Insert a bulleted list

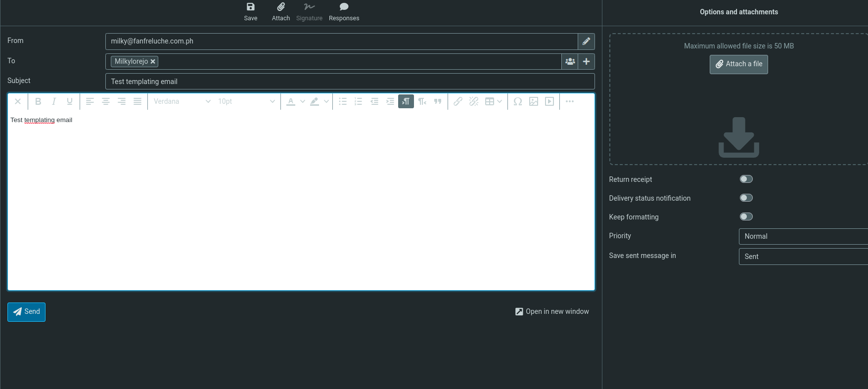pyautogui.click(x=343, y=101)
